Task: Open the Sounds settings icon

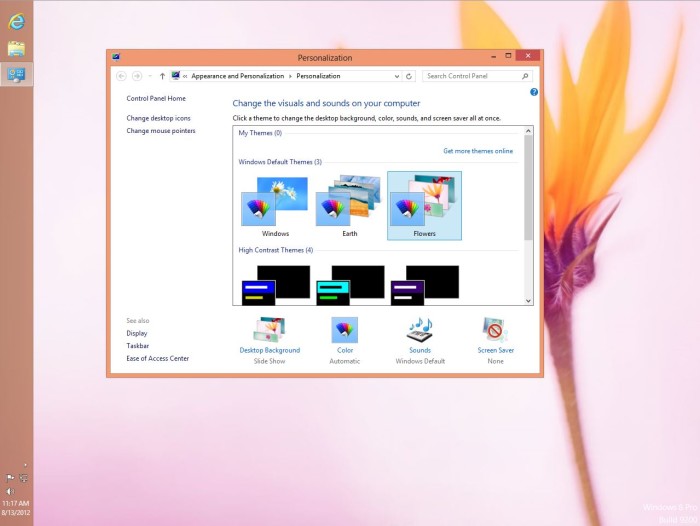Action: coord(420,330)
